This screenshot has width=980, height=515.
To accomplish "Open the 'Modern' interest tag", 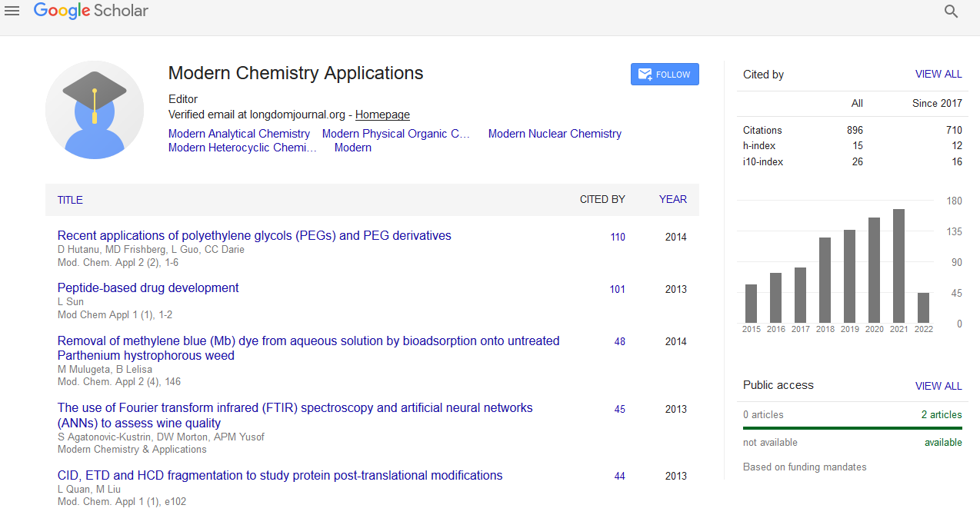I will (x=353, y=148).
